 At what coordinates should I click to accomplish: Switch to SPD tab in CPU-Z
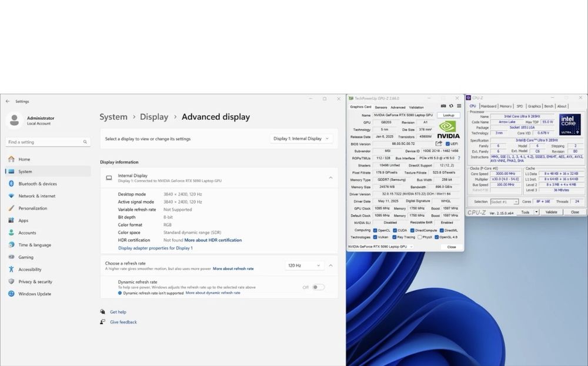[x=519, y=106]
